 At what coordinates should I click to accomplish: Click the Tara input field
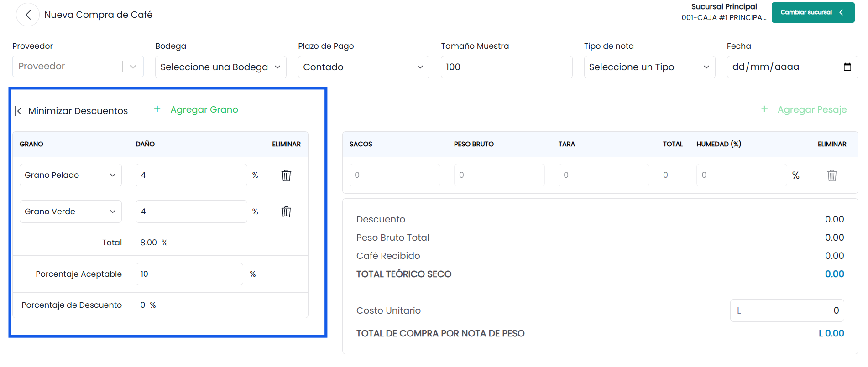click(x=604, y=175)
